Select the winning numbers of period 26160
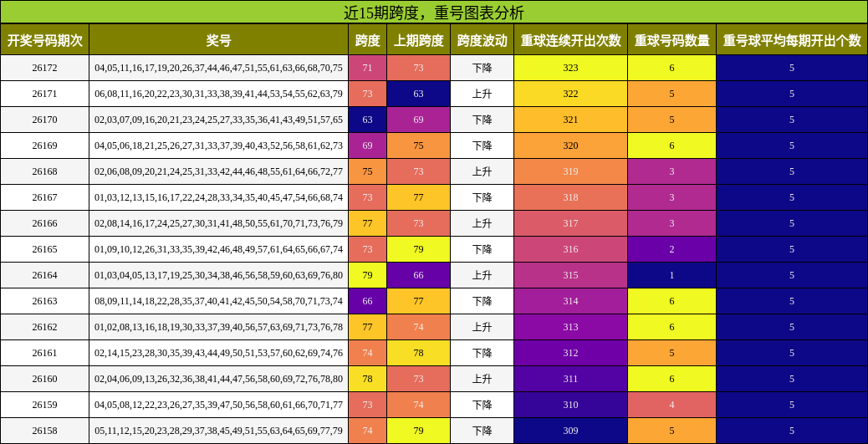 (218, 379)
